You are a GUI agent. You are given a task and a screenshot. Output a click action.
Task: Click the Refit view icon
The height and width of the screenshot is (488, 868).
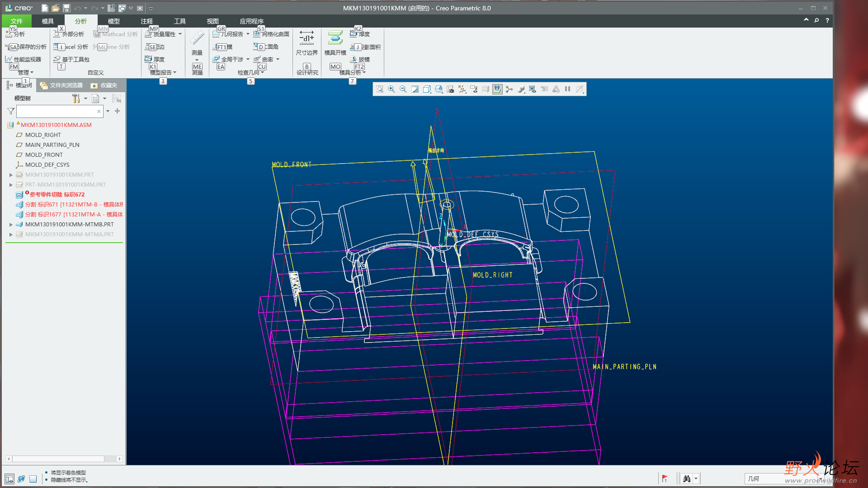coord(380,89)
